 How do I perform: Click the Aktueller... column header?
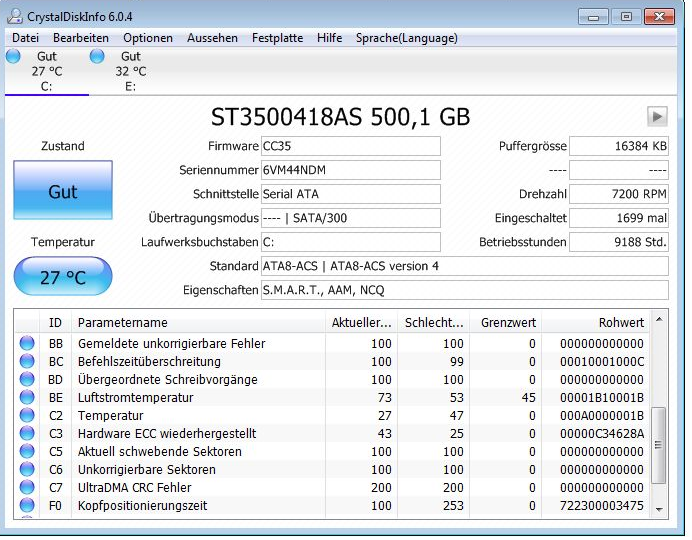click(x=361, y=322)
